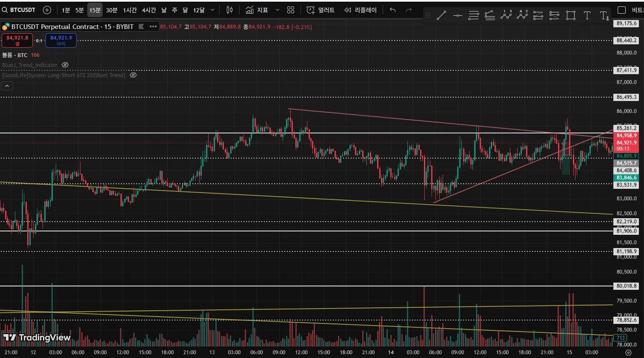Show the BlueJ_Trend_Indicator via eye icon
Viewport: 644px width, 358px height.
point(65,65)
